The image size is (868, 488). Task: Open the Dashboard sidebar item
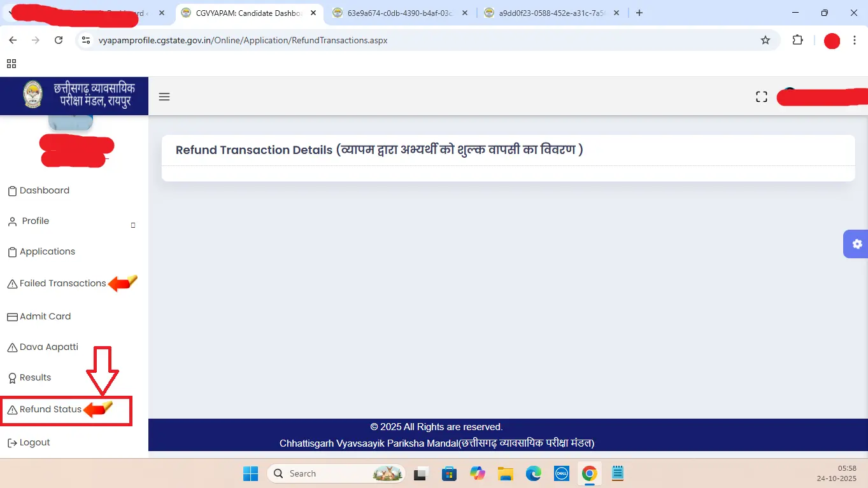coord(45,190)
